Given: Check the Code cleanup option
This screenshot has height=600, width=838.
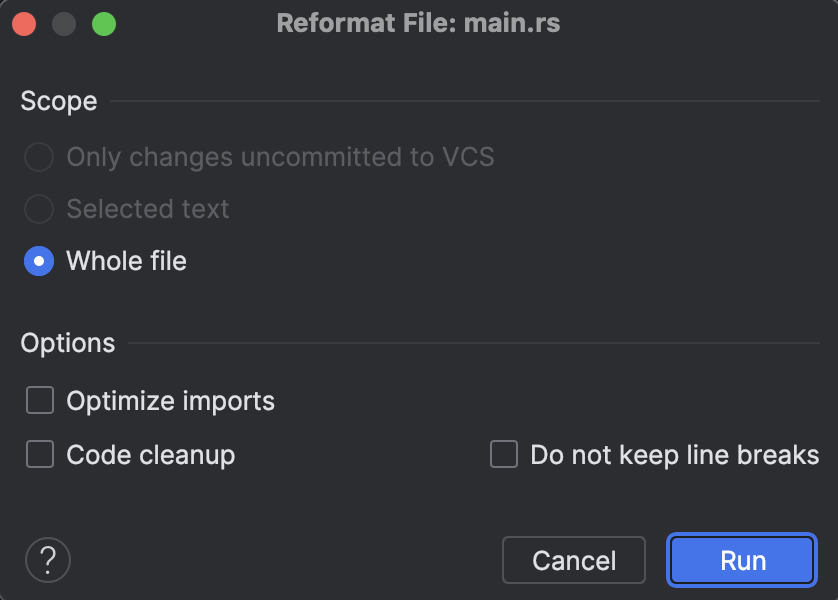Looking at the screenshot, I should 40,454.
